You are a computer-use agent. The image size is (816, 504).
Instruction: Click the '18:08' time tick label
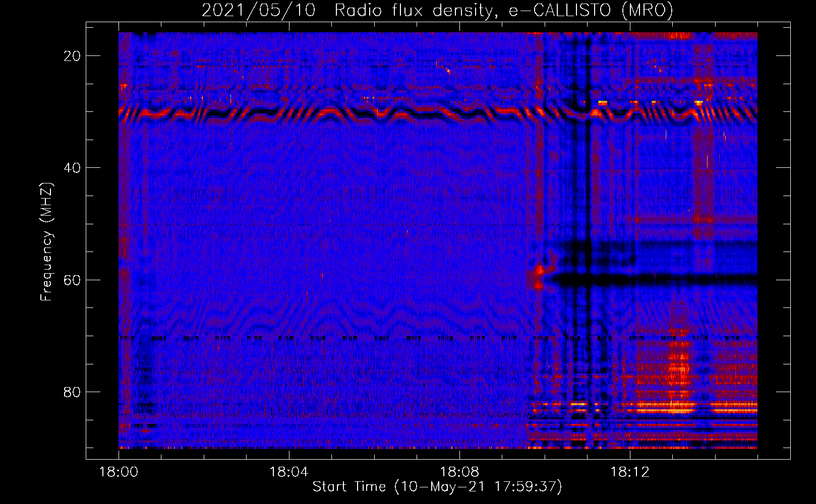click(459, 472)
